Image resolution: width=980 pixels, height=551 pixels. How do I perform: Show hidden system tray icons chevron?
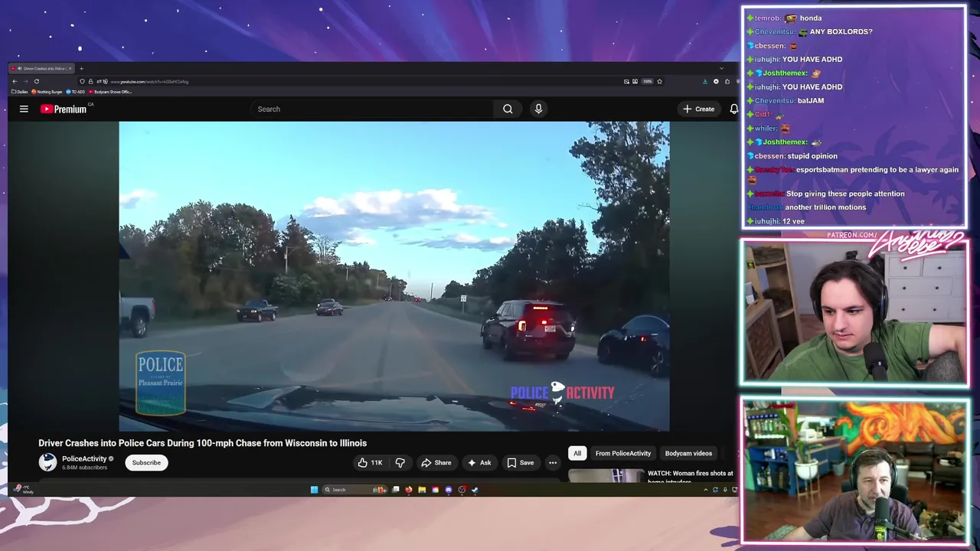705,490
